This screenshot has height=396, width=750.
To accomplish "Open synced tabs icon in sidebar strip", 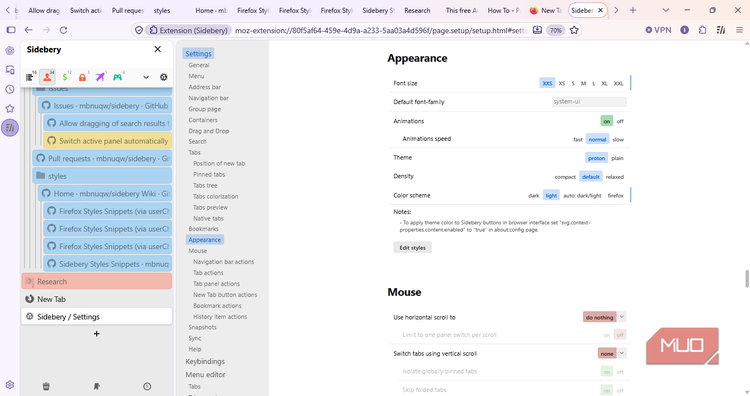I will (10, 70).
